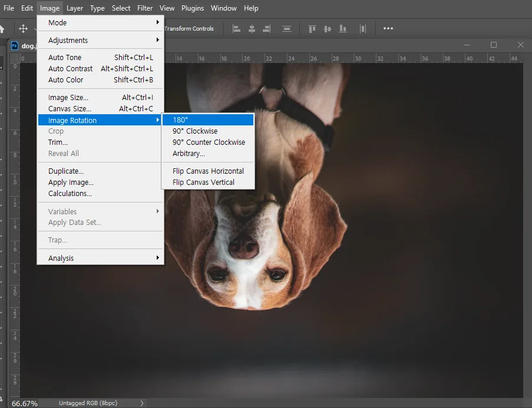
Task: Open the Select menu
Action: 121,8
